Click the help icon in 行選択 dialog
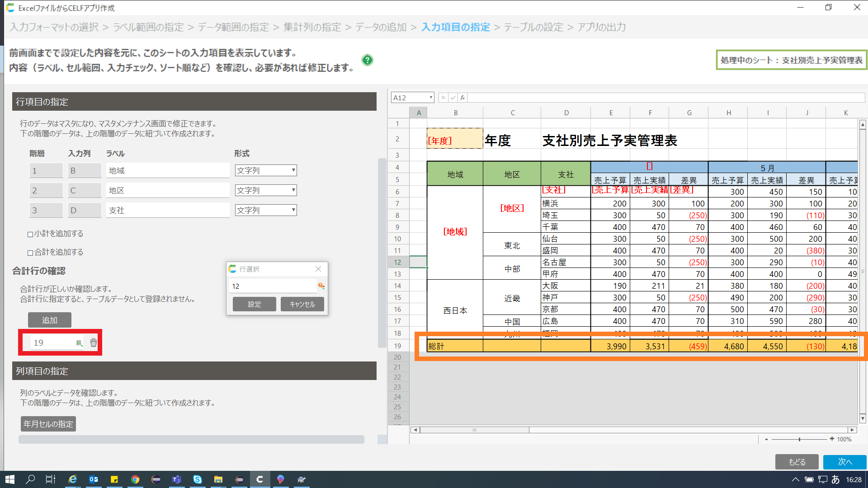This screenshot has width=868, height=488. (321, 286)
